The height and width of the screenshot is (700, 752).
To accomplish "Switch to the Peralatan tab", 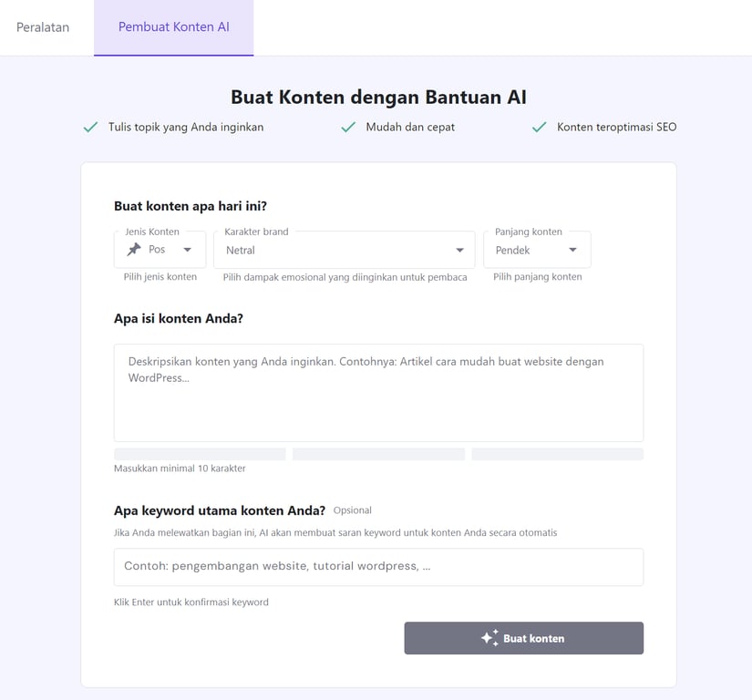I will click(x=41, y=27).
